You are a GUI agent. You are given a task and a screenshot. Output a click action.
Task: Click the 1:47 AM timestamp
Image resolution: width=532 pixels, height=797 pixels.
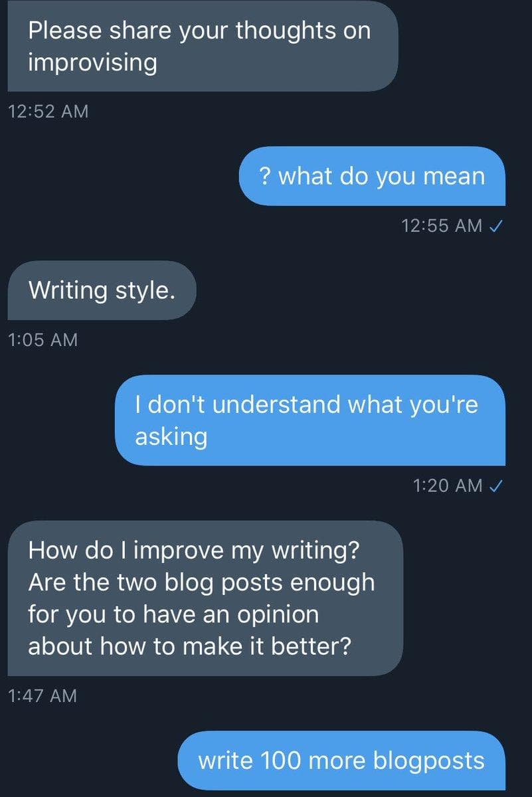tap(43, 695)
